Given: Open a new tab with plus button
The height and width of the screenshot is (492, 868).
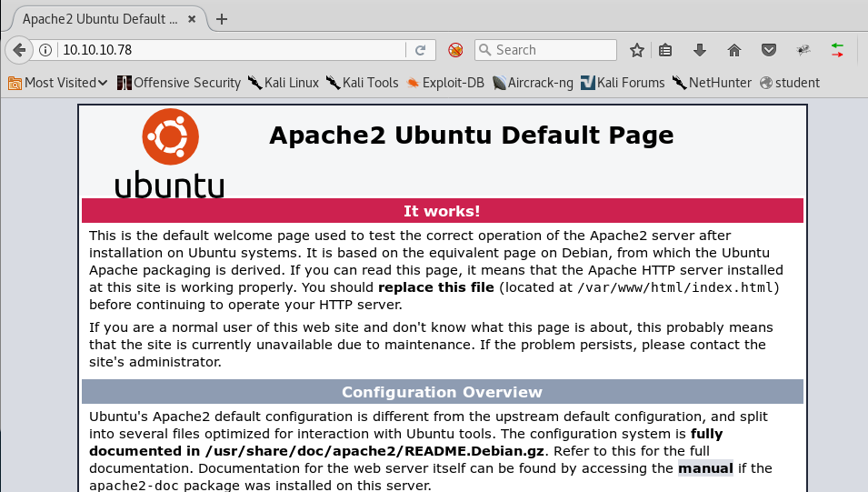Looking at the screenshot, I should pos(222,19).
